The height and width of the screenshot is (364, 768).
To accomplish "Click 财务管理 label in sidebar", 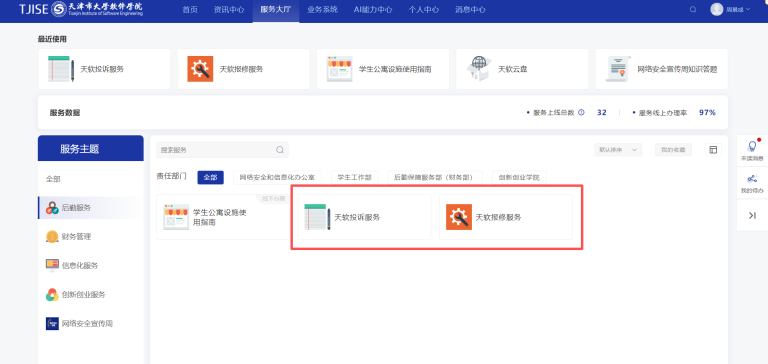I will tap(76, 237).
